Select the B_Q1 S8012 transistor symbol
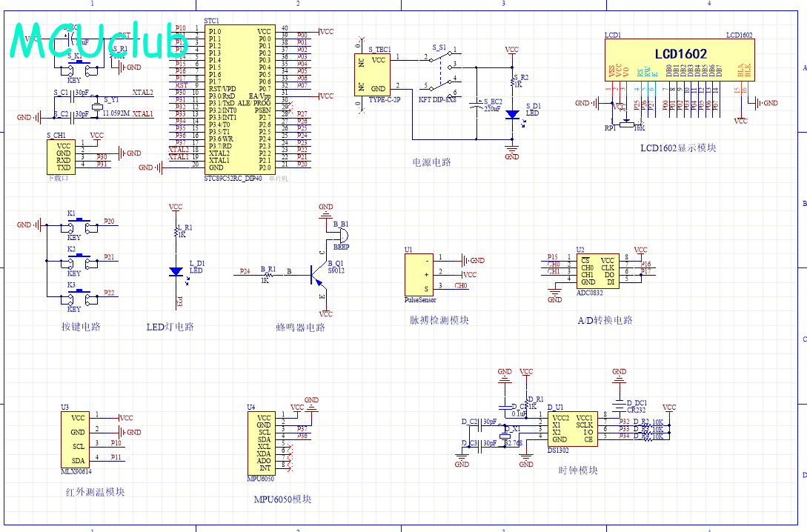This screenshot has width=807, height=532. 318,276
